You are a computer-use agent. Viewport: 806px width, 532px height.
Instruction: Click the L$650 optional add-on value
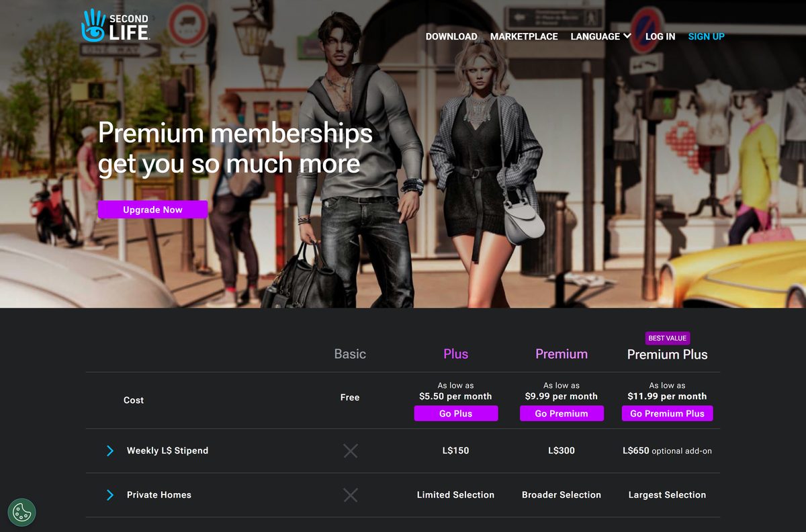point(667,451)
